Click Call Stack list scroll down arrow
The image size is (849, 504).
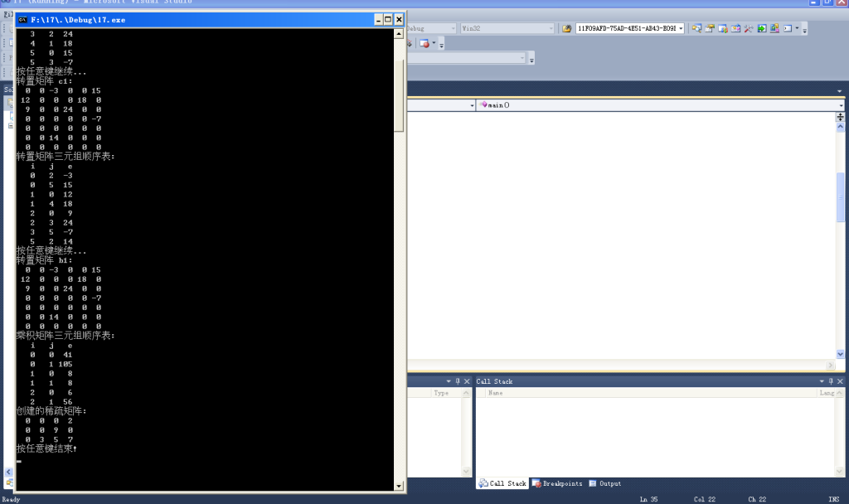click(x=840, y=472)
